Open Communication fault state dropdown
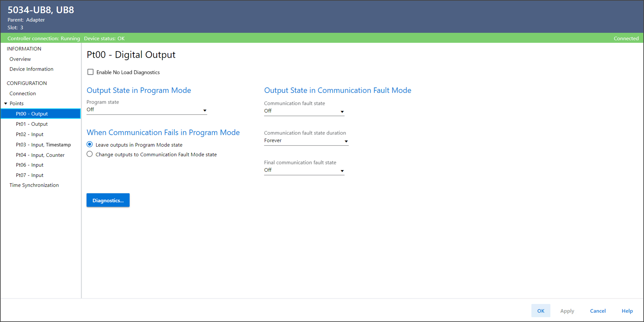The image size is (644, 322). (304, 111)
